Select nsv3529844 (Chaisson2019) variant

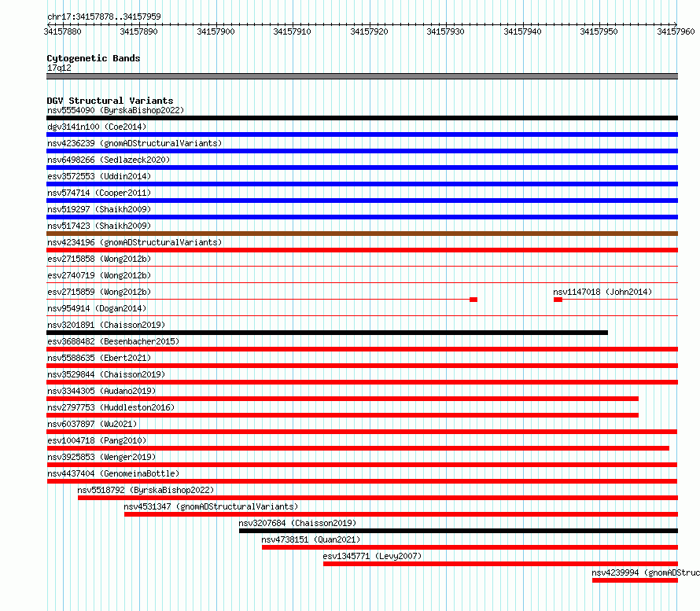click(x=106, y=374)
